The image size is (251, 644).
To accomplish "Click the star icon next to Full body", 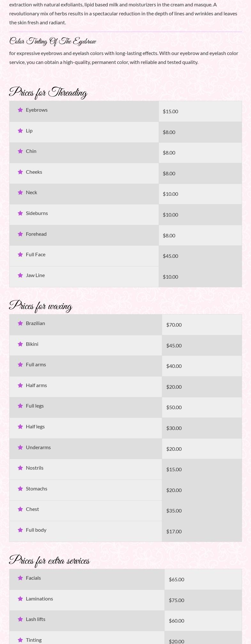I will click(20, 530).
